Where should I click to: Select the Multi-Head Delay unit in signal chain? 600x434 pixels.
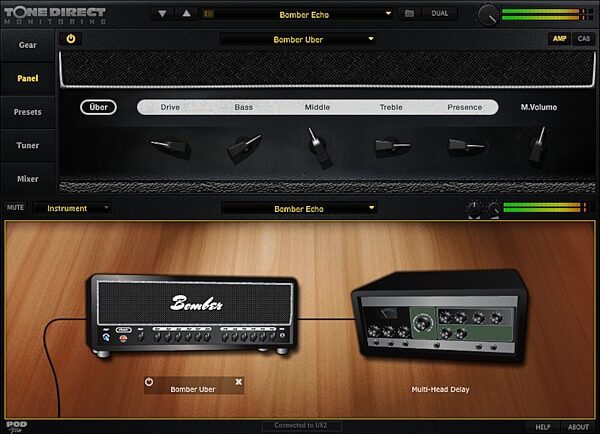[x=440, y=317]
